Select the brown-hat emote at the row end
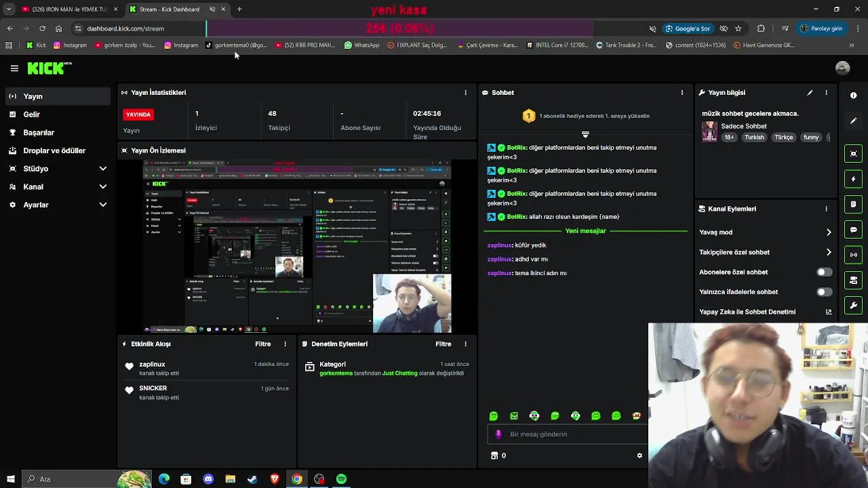 coord(636,415)
